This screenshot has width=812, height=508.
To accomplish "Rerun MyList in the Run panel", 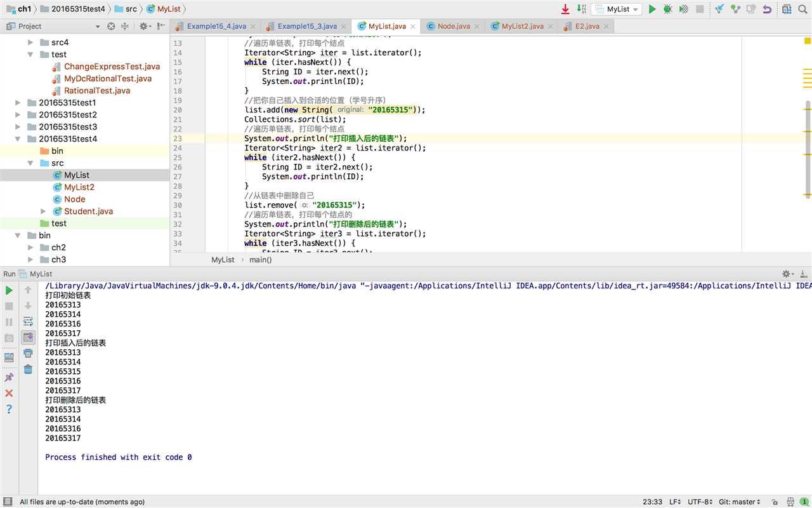I will pos(9,290).
